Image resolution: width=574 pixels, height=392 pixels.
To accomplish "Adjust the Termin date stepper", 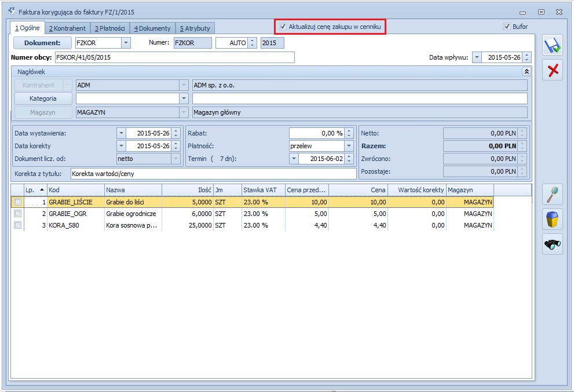I will 349,159.
